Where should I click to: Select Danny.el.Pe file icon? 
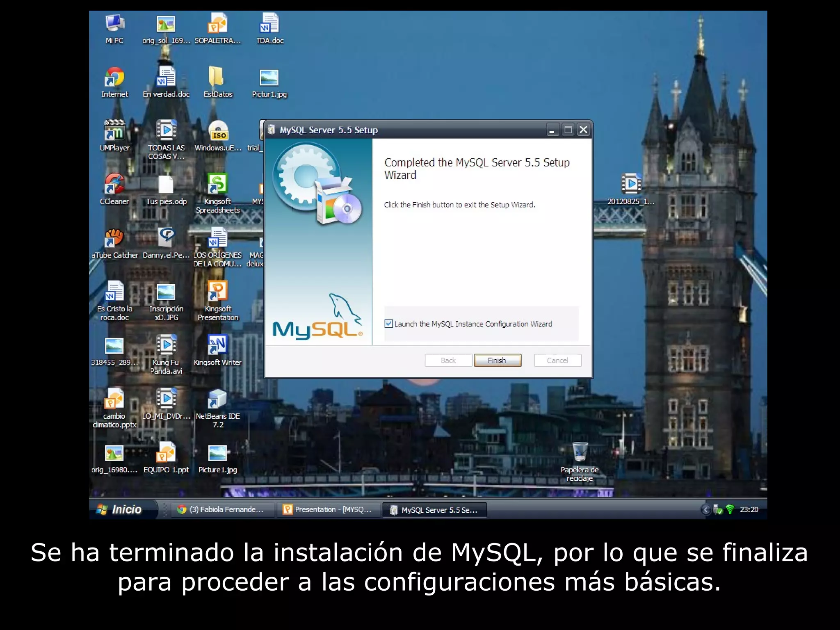(166, 238)
